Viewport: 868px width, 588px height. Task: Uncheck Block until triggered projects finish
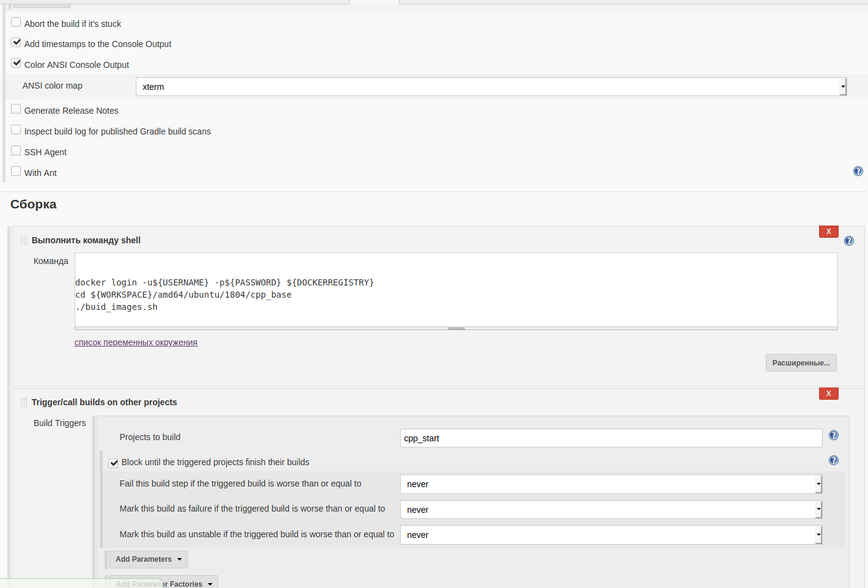(114, 463)
